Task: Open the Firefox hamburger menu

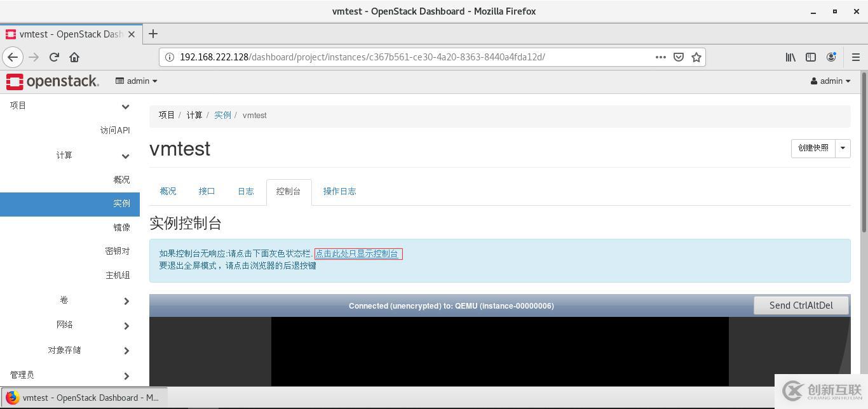Action: click(x=856, y=57)
